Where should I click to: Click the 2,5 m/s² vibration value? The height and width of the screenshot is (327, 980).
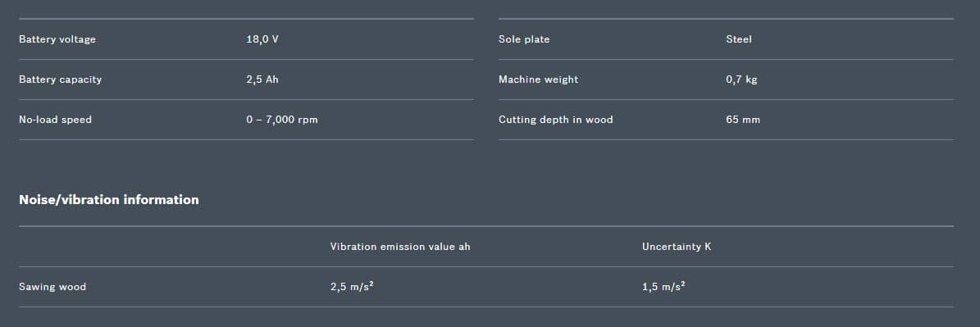[x=352, y=287]
